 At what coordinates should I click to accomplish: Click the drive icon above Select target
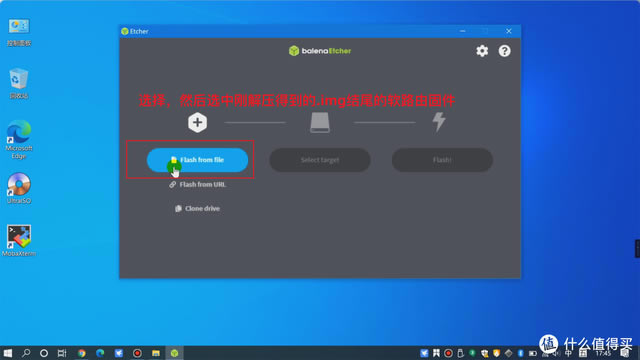tap(320, 122)
